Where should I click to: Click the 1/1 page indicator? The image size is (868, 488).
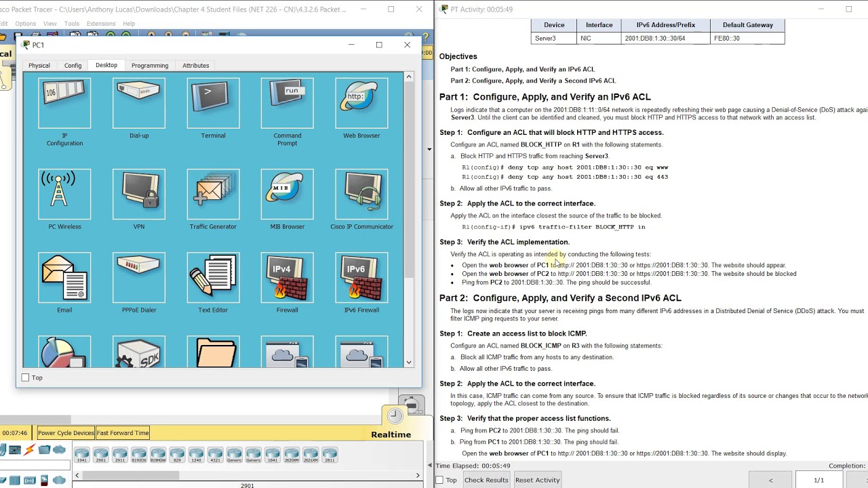click(818, 480)
